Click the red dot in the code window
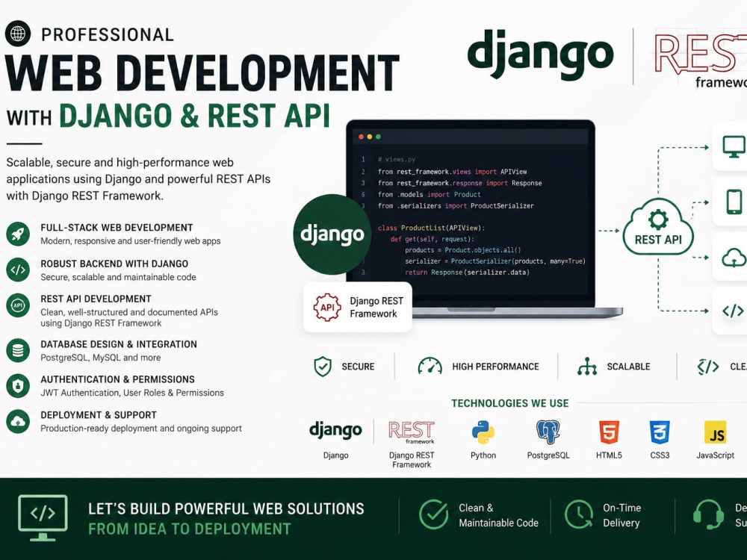 361,137
